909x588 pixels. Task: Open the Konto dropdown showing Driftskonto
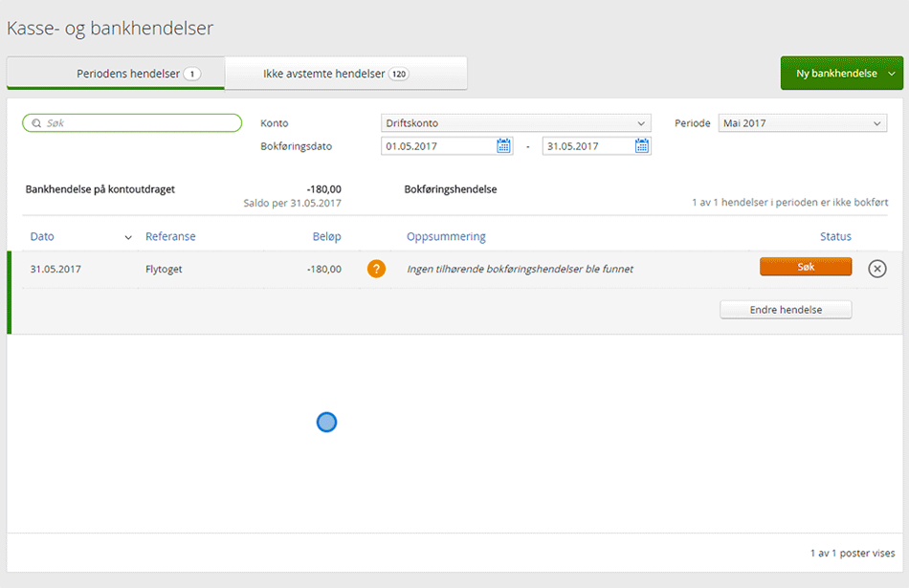pos(516,122)
